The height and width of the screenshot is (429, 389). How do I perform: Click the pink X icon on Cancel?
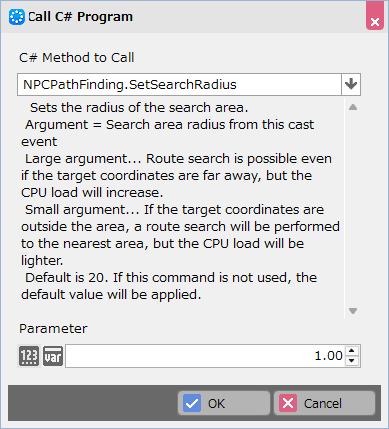(288, 403)
